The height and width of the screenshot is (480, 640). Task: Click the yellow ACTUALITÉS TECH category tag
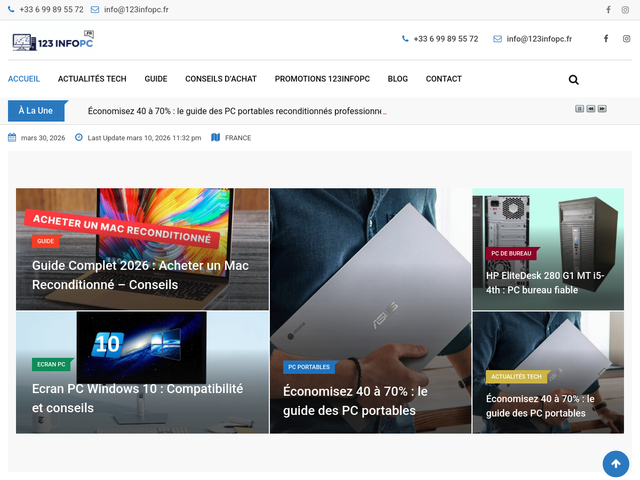(516, 376)
